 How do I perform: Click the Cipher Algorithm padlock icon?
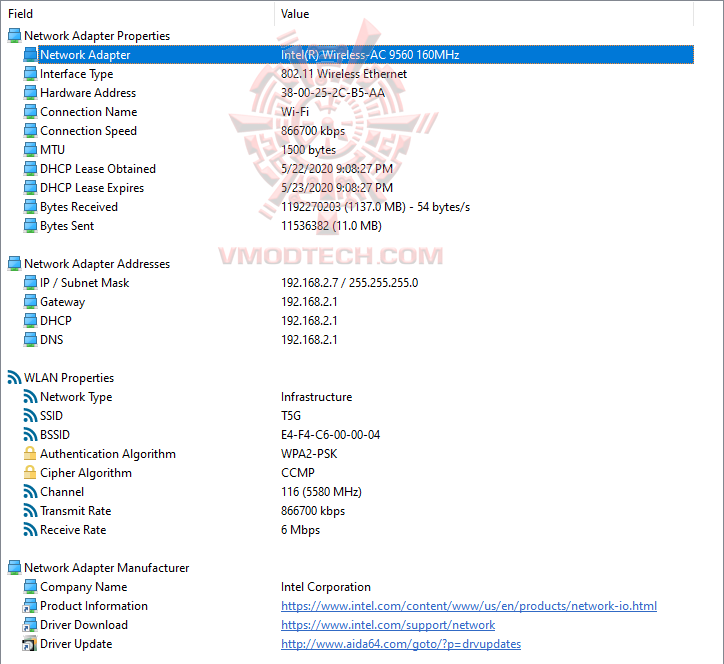tap(30, 472)
